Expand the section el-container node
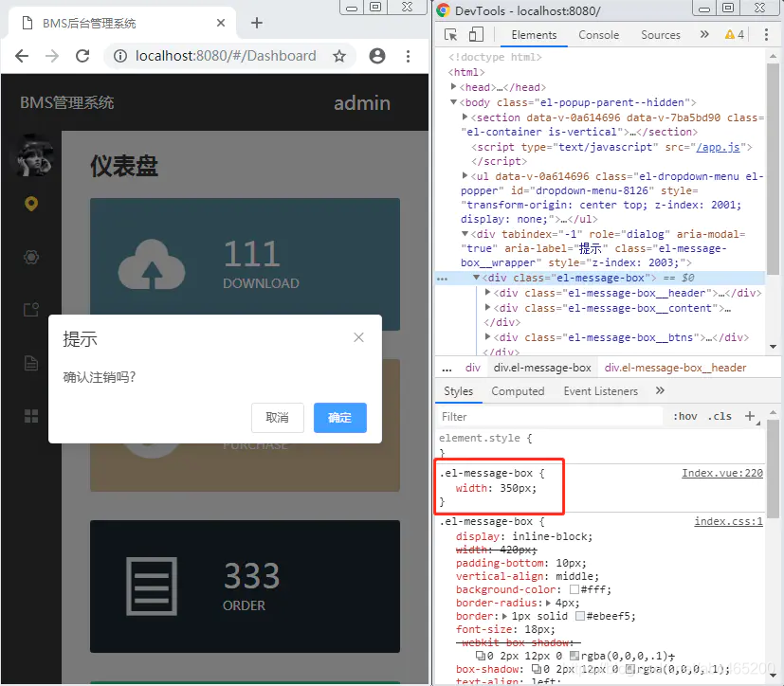 click(x=465, y=117)
